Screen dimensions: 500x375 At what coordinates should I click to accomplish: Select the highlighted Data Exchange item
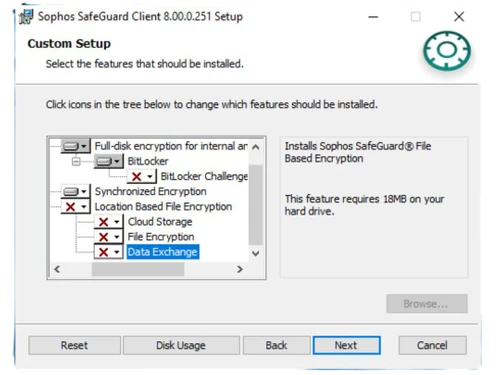click(x=163, y=252)
